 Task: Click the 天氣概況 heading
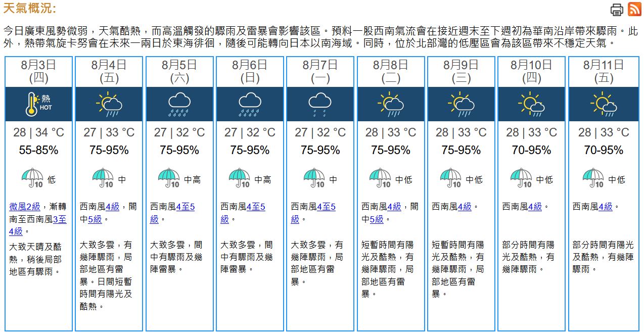pos(29,9)
